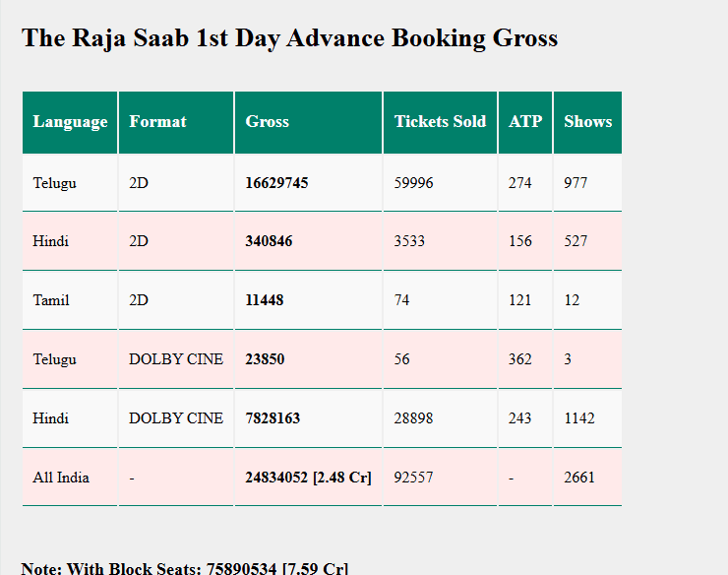Click the Shows column header
This screenshot has height=575, width=728.
tap(587, 122)
